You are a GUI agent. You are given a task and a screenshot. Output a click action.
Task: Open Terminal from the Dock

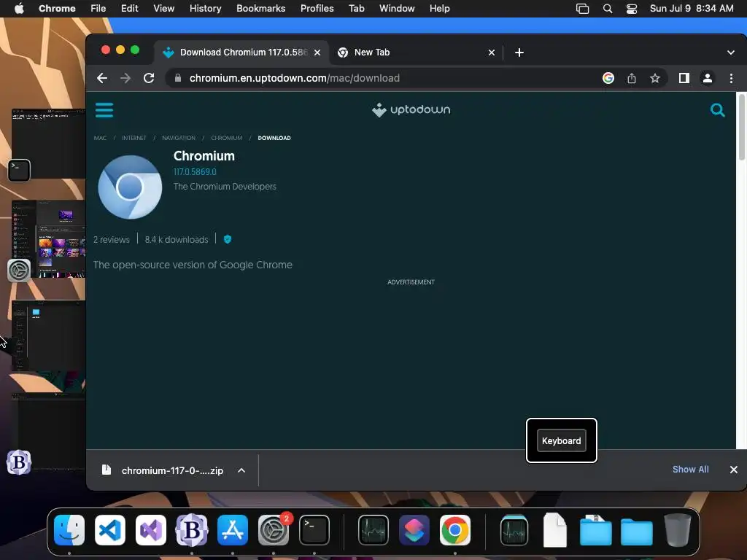point(314,530)
